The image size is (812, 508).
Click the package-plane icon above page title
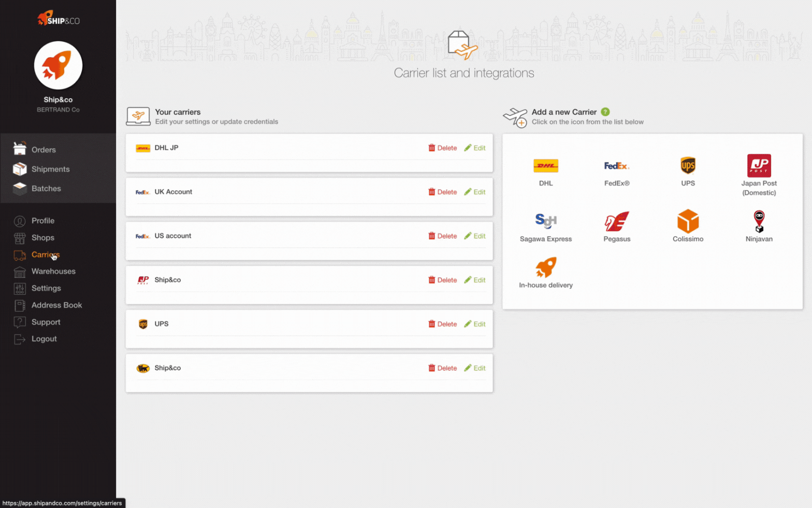pos(463,45)
